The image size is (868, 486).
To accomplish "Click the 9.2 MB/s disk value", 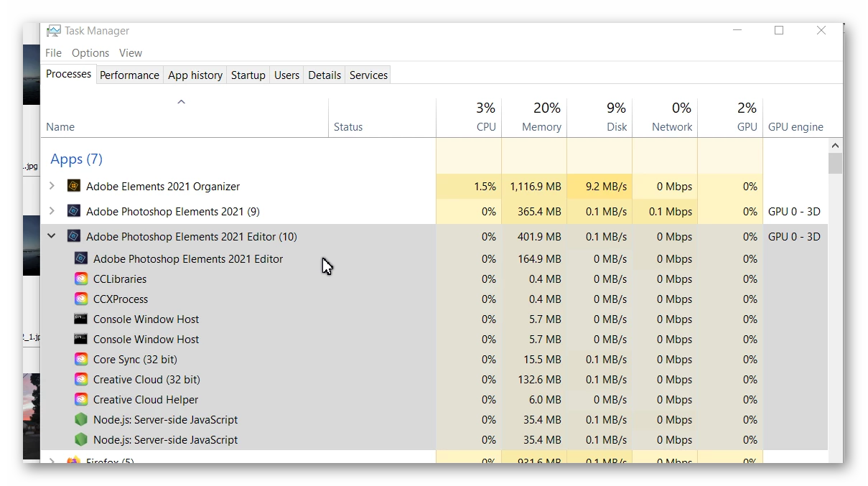I will coord(606,186).
